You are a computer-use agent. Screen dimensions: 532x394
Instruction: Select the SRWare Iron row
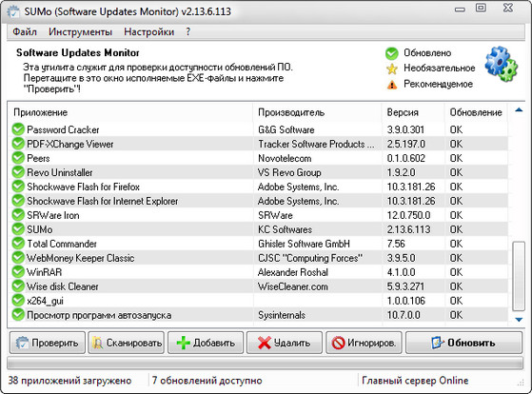pyautogui.click(x=260, y=215)
